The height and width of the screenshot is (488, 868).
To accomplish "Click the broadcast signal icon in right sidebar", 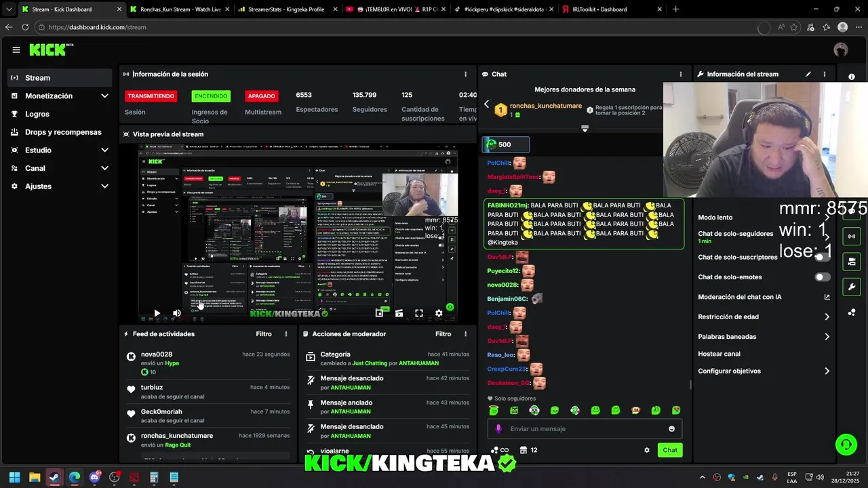I will pos(852,236).
